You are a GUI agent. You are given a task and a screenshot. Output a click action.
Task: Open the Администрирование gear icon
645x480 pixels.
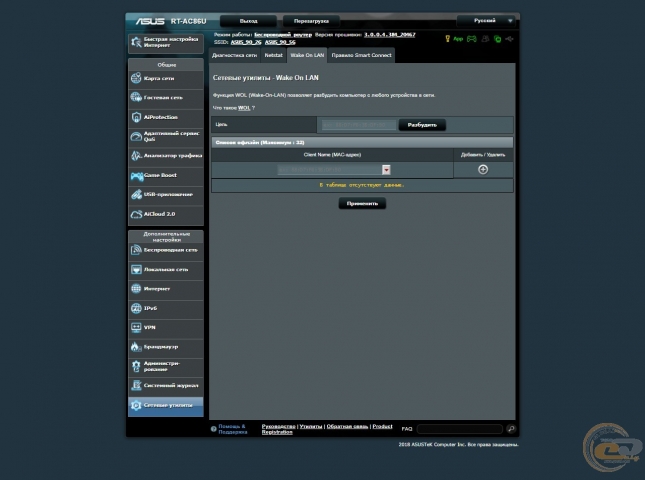point(136,366)
